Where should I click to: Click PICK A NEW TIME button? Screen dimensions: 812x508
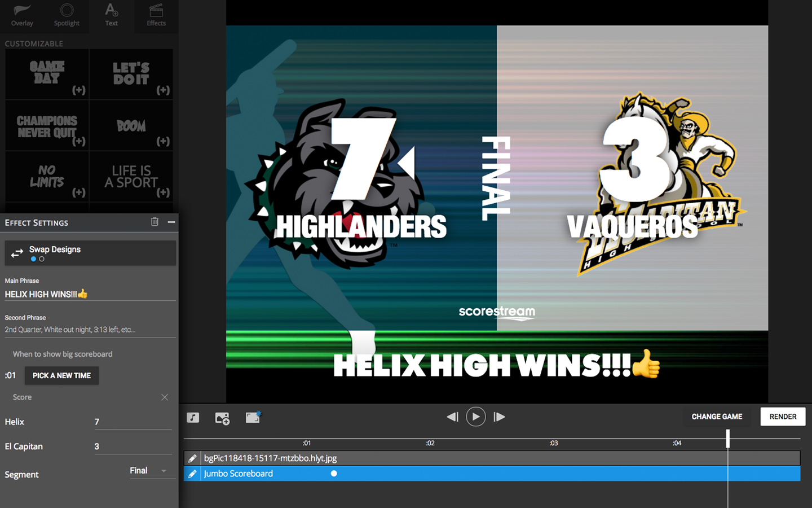[61, 375]
